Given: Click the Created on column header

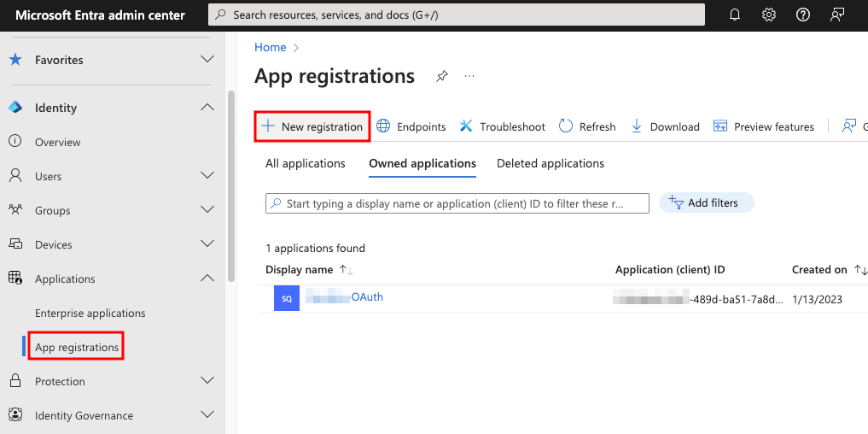Looking at the screenshot, I should tap(819, 270).
